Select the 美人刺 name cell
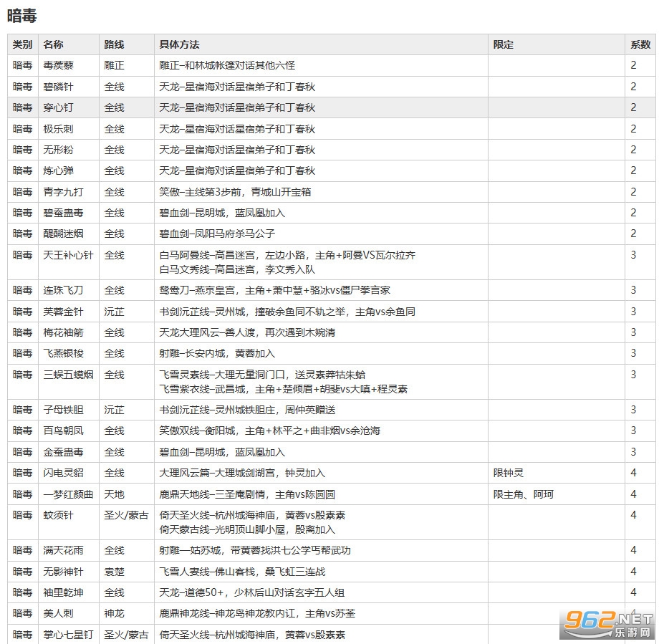The height and width of the screenshot is (644, 659). [69, 613]
